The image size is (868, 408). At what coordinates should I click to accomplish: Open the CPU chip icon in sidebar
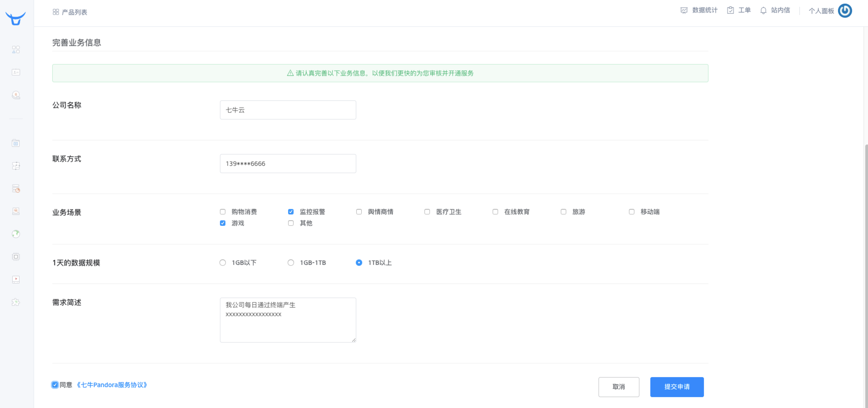click(16, 256)
